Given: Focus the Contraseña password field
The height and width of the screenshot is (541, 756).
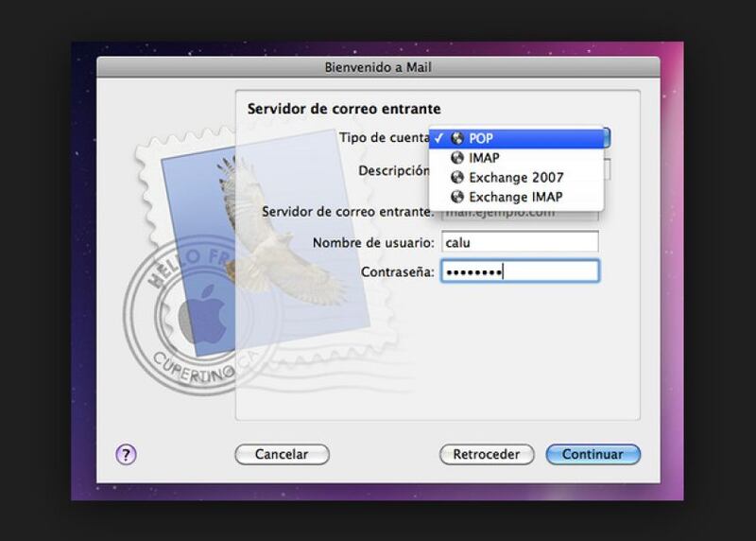Looking at the screenshot, I should tap(520, 270).
